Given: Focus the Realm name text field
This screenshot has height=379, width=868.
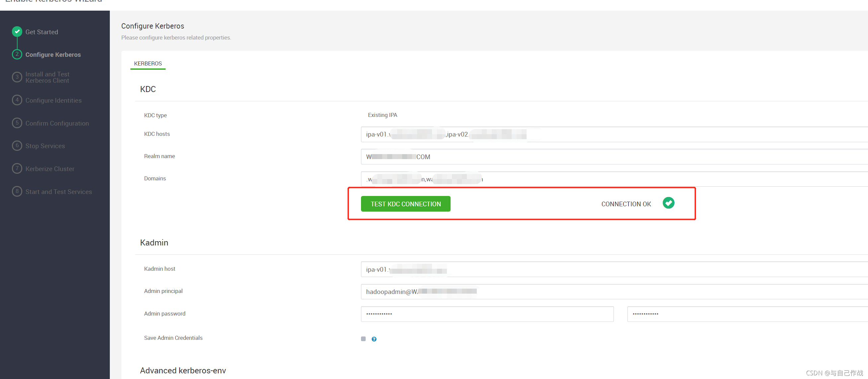Looking at the screenshot, I should click(607, 157).
